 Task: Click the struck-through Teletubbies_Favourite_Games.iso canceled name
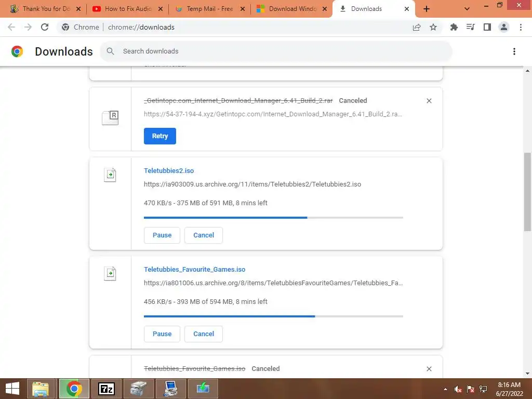click(x=194, y=369)
